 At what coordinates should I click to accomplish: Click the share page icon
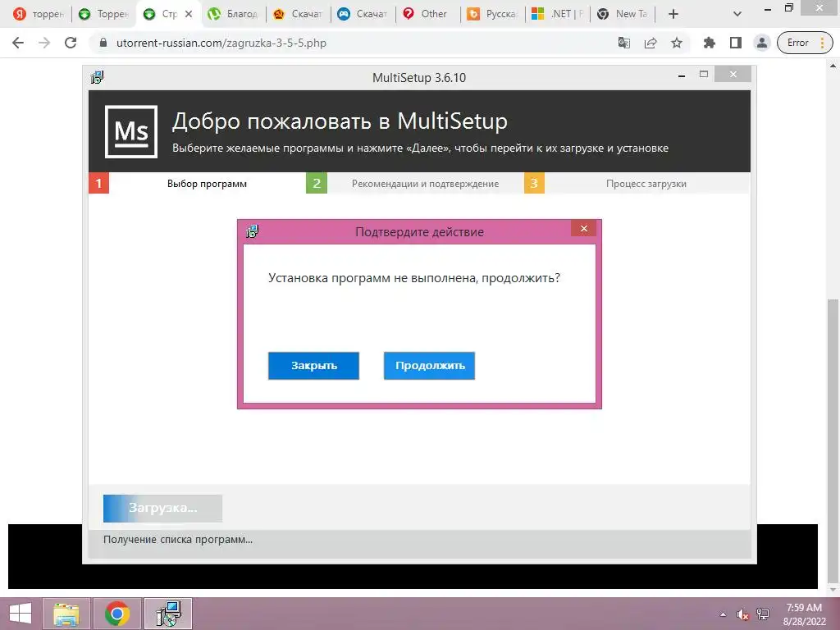[651, 43]
